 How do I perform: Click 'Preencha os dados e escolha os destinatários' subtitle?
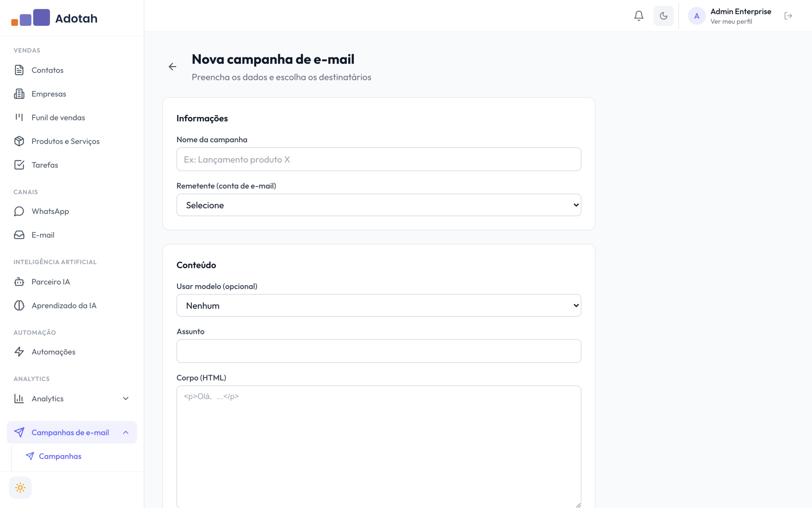(x=281, y=77)
